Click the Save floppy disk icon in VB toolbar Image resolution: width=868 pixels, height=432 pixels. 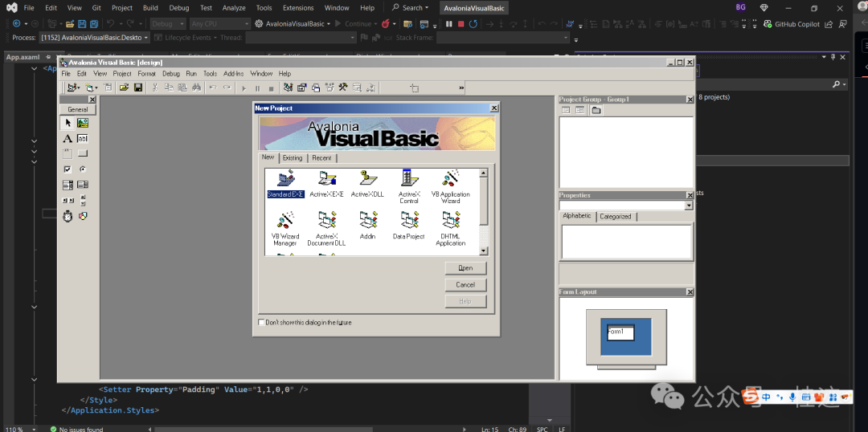(x=138, y=88)
